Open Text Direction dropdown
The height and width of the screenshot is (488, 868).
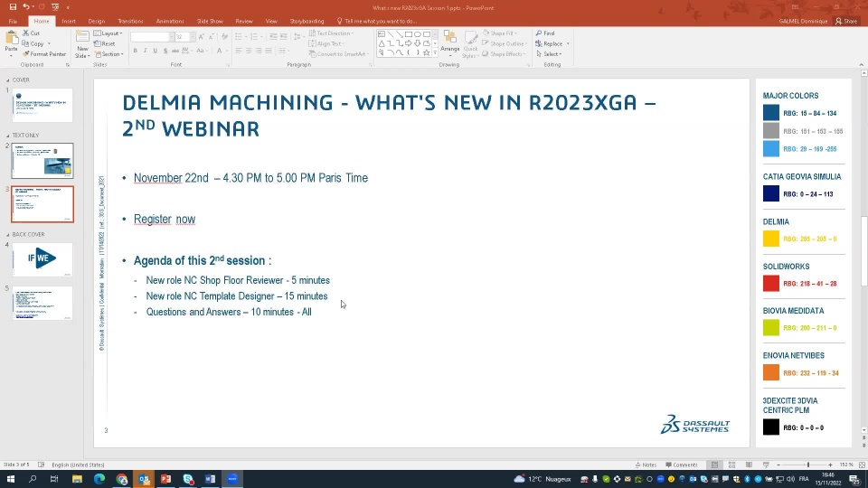click(332, 33)
